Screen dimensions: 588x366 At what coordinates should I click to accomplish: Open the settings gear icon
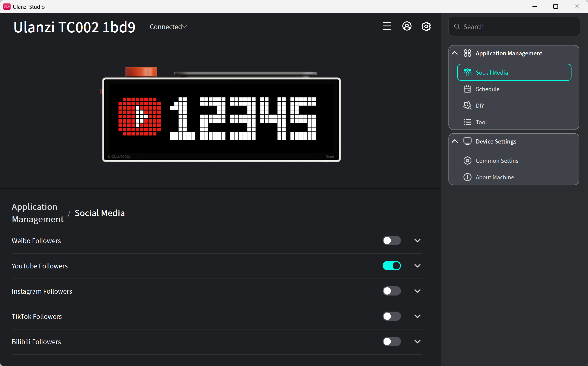tap(426, 26)
